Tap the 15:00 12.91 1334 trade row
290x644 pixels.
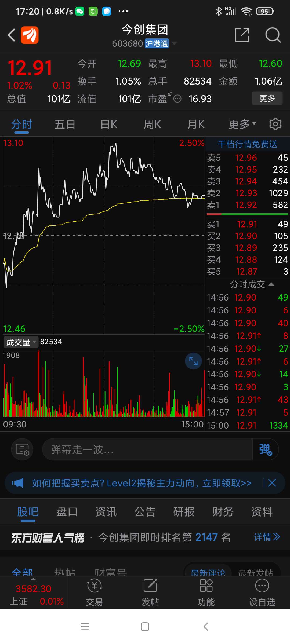point(248,425)
